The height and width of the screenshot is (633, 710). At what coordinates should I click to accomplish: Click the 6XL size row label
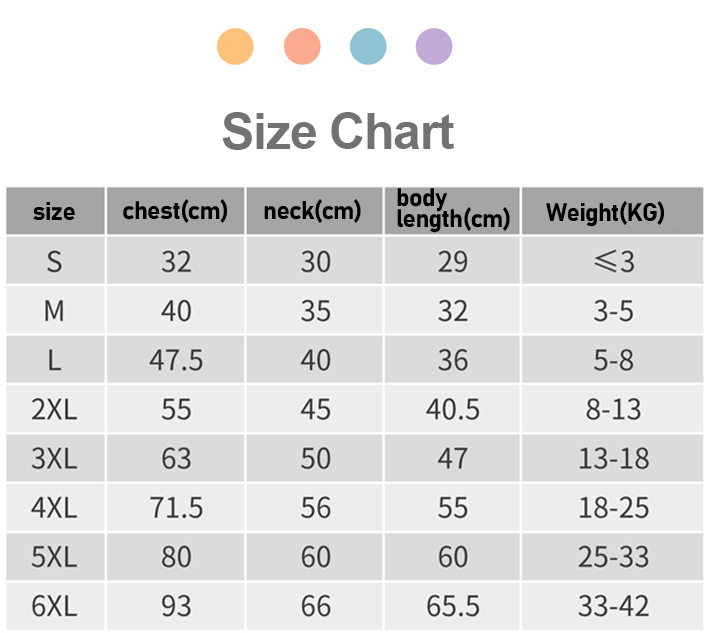coord(54,605)
